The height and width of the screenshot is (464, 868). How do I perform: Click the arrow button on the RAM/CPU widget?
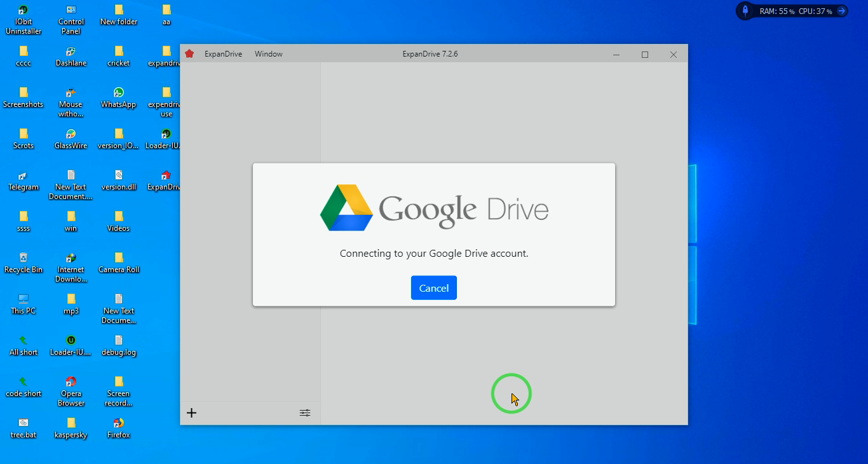point(841,11)
